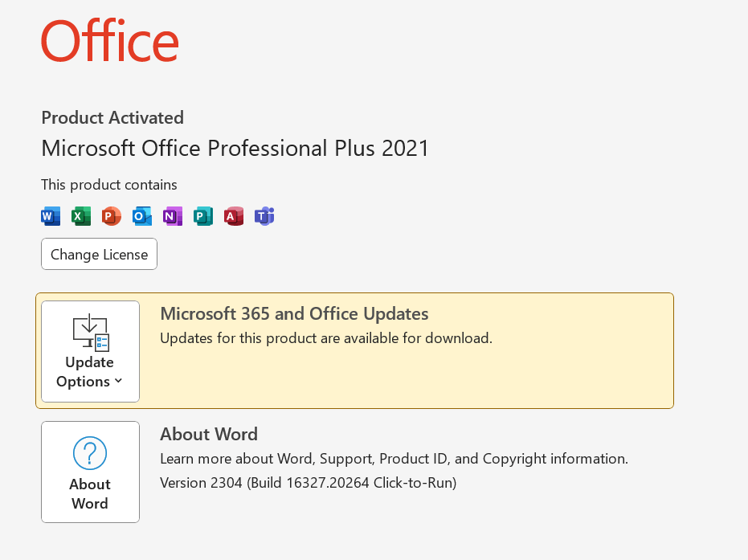Click the Change License button
The width and height of the screenshot is (748, 560).
100,254
